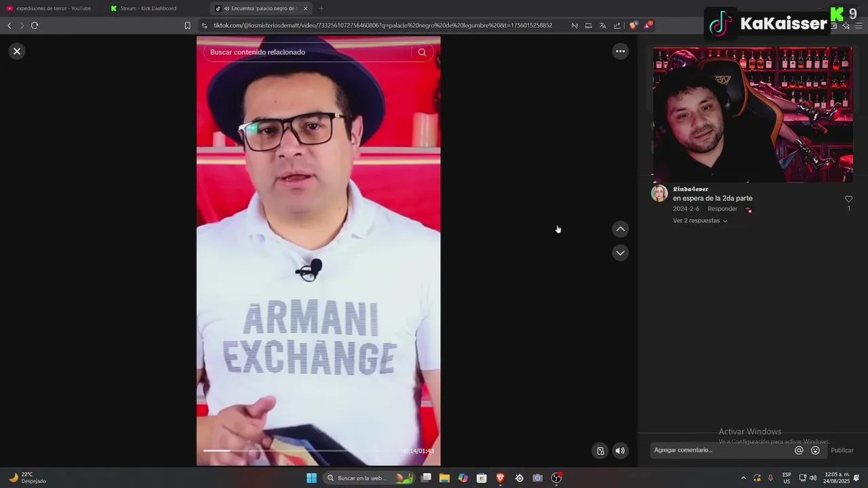The width and height of the screenshot is (868, 488).
Task: Open the three-dots more options menu
Action: coord(620,51)
